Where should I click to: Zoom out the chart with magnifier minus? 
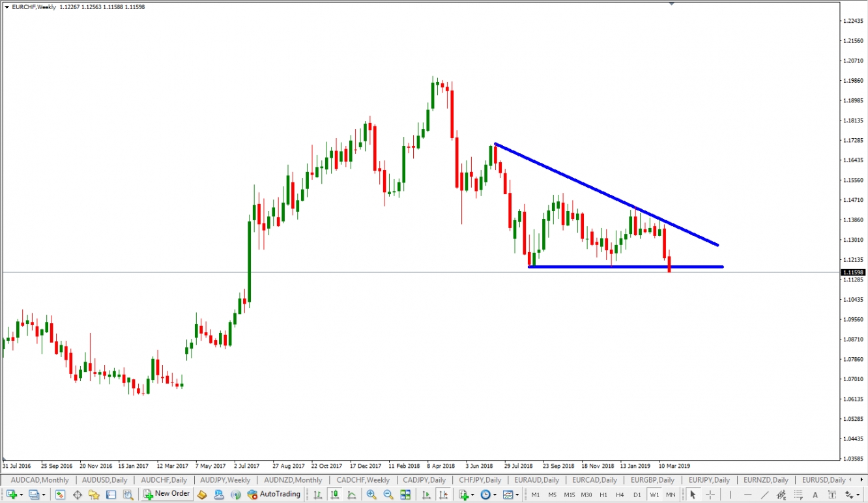point(388,495)
